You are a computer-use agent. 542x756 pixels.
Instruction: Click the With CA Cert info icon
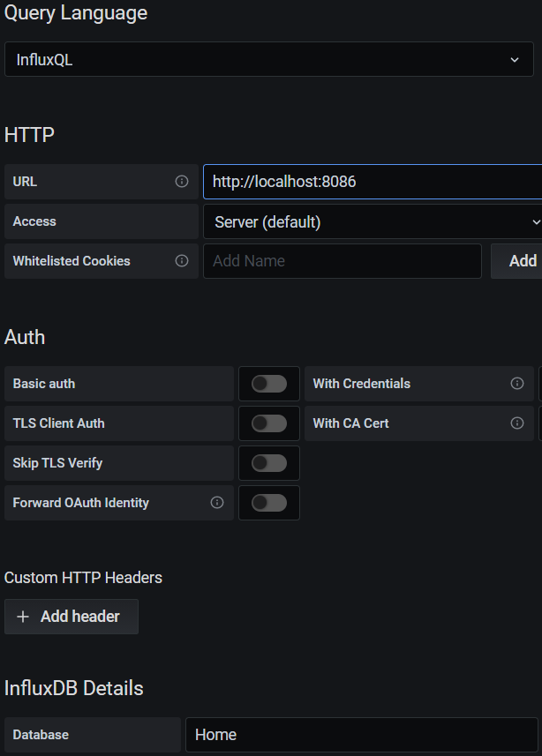517,423
